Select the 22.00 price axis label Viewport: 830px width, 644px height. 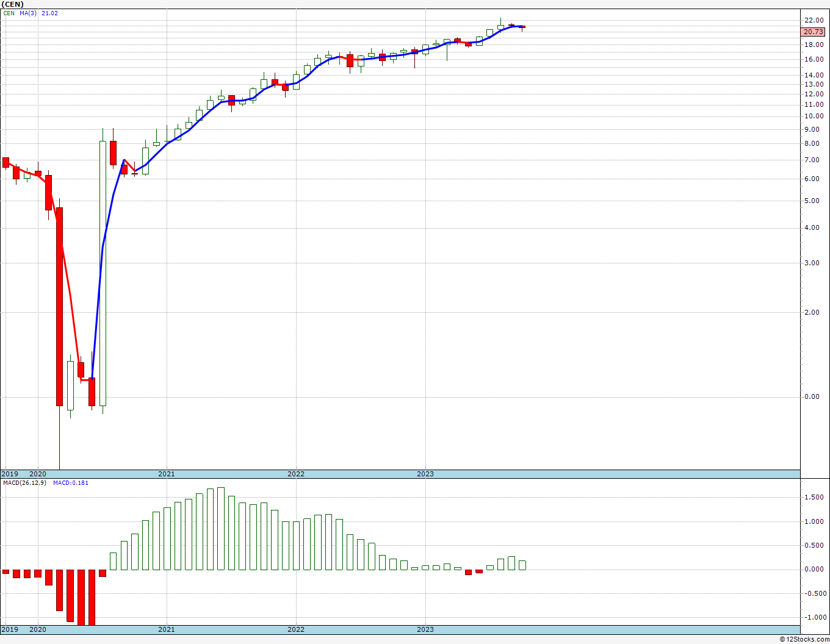point(814,21)
